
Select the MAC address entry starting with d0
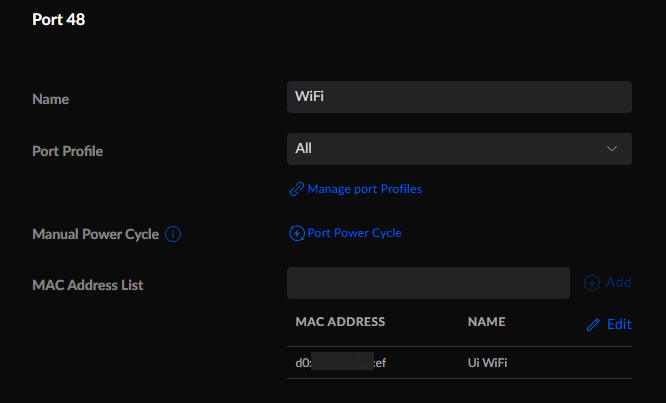(x=340, y=363)
